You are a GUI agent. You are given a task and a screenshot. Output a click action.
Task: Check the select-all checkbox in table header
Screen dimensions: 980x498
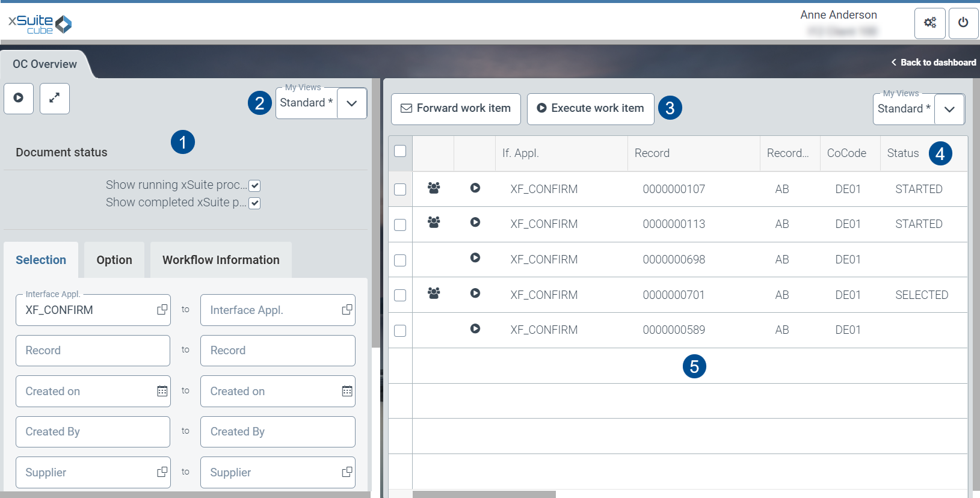tap(400, 152)
